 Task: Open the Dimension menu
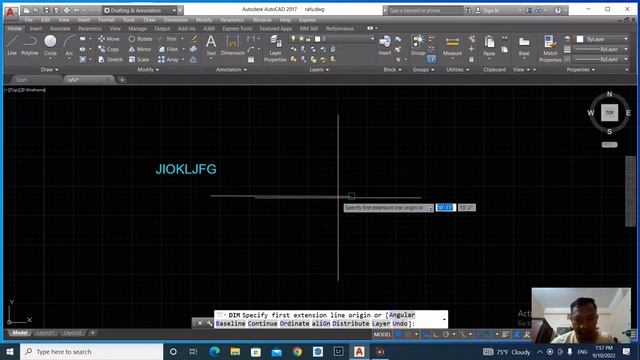click(176, 20)
